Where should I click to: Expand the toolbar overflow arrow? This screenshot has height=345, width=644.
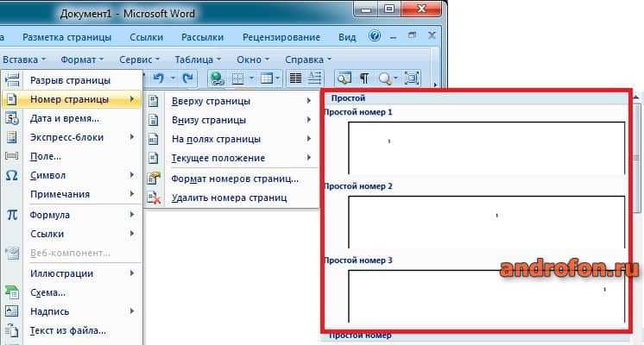(435, 85)
